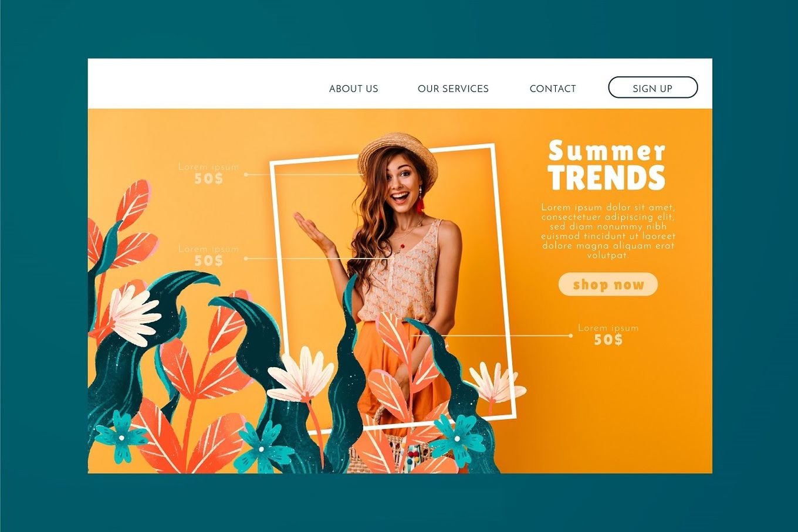Viewport: 798px width, 532px height.
Task: Click the 50$ price label pointing to the blouse
Action: click(x=209, y=260)
